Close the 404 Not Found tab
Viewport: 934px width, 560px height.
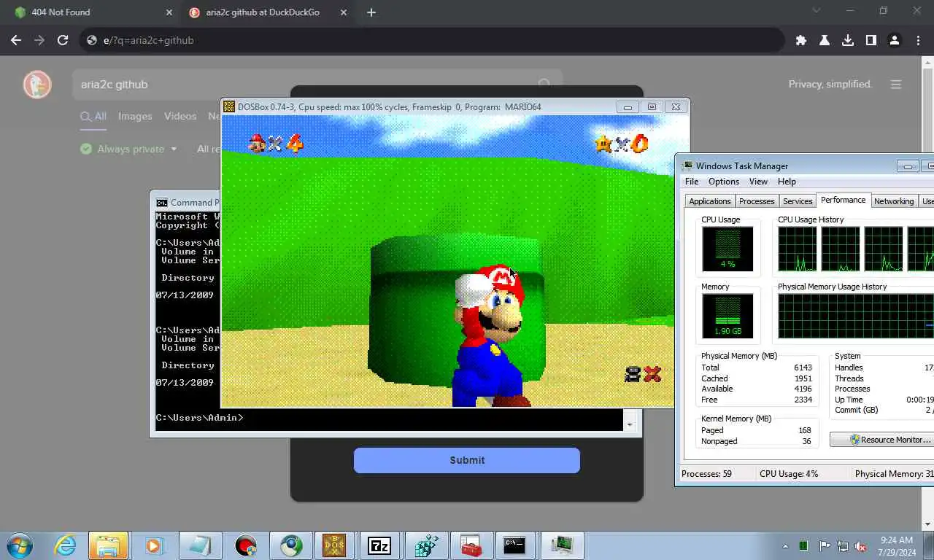169,12
